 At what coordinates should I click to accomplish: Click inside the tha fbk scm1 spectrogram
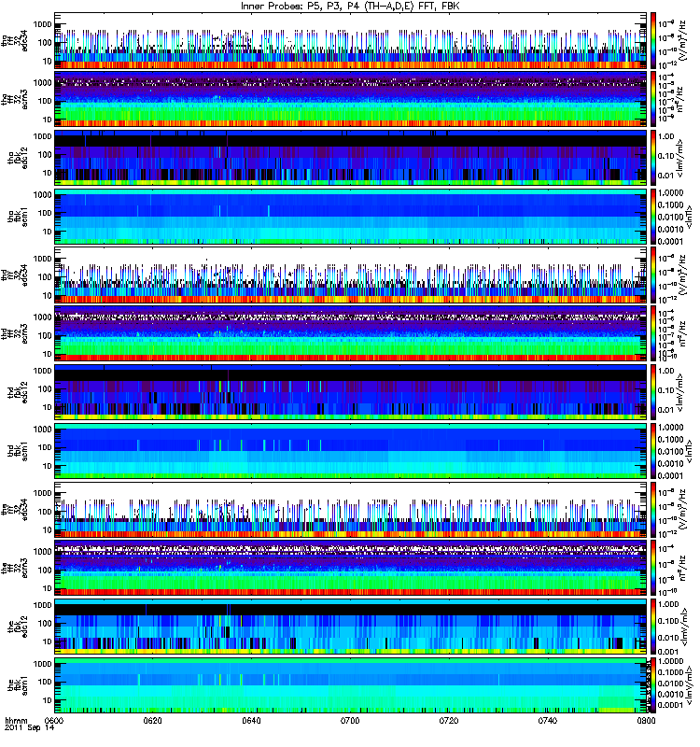tap(351, 217)
